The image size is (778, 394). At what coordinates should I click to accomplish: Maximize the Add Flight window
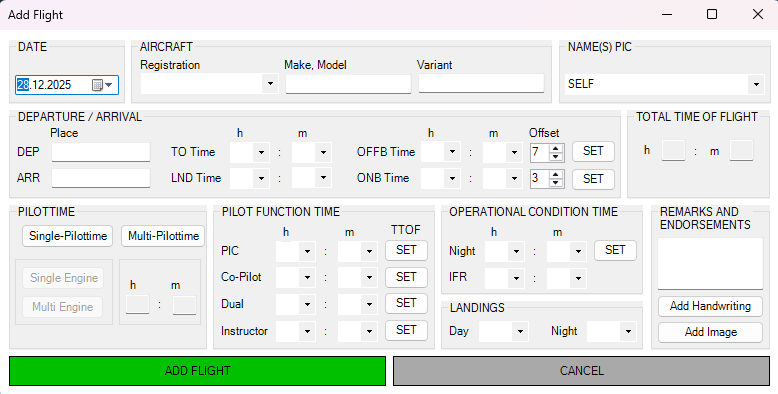point(712,14)
